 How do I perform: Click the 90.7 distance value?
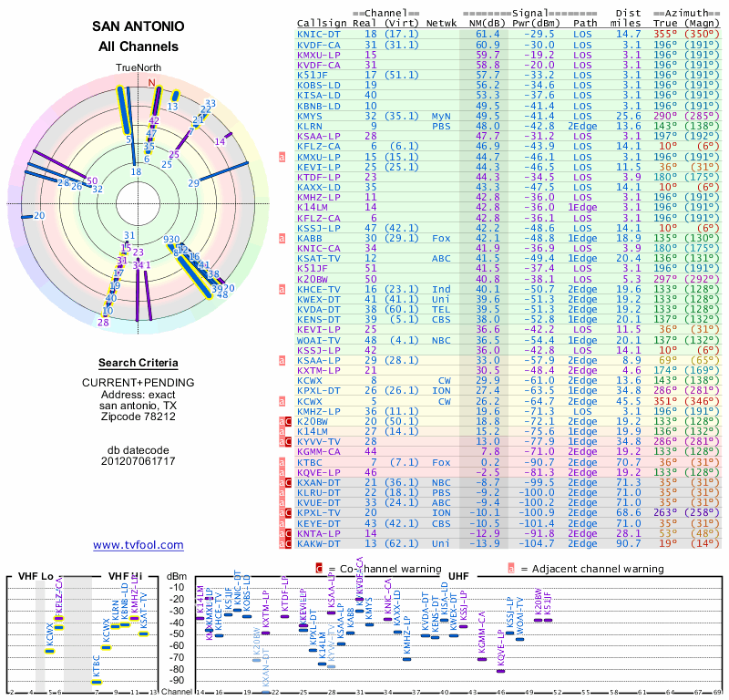pyautogui.click(x=629, y=544)
